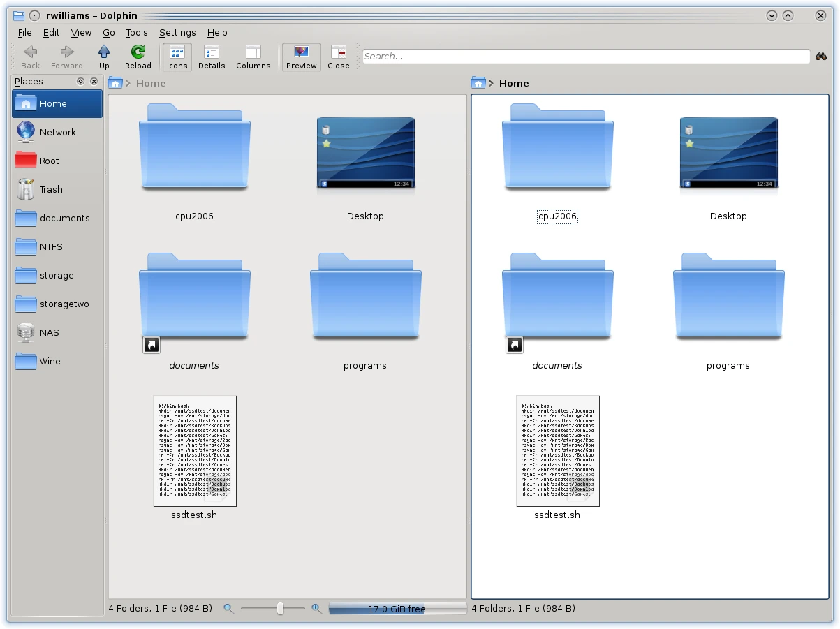
Task: Select Home in Places panel
Action: (57, 103)
